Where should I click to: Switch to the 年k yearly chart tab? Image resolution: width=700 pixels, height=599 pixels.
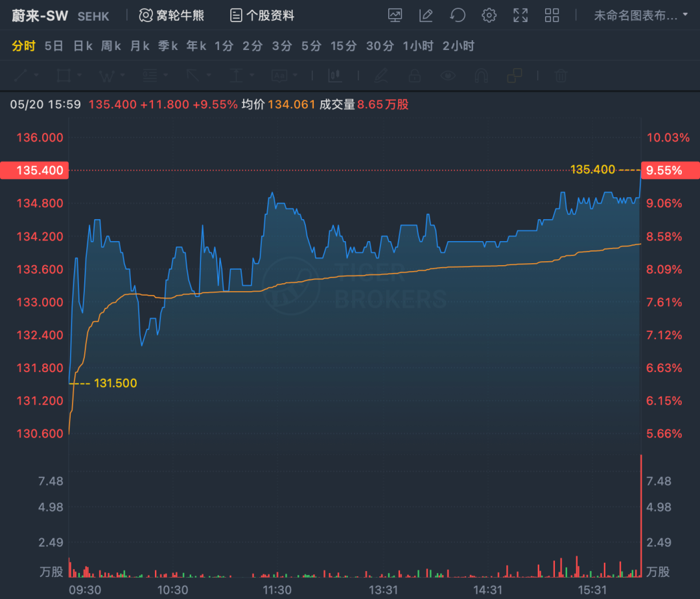196,46
